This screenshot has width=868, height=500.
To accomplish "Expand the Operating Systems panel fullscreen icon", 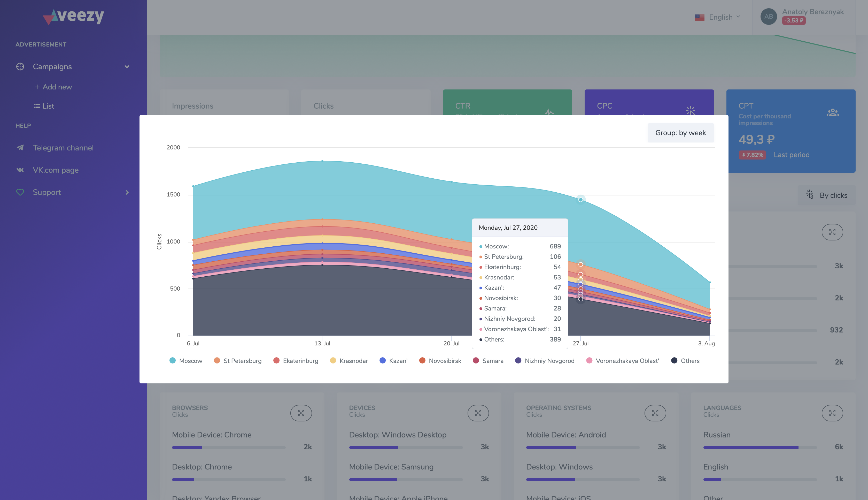I will (x=655, y=413).
